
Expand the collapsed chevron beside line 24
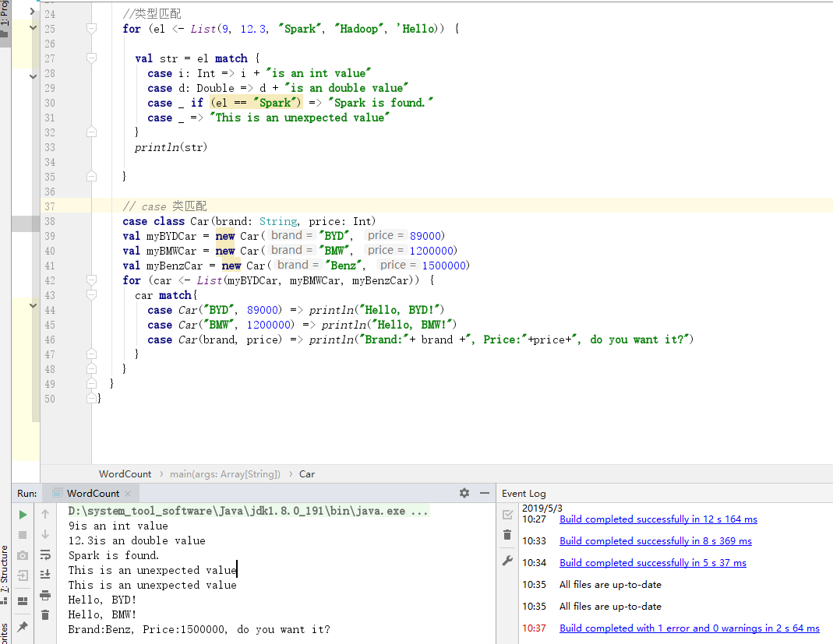tap(32, 12)
